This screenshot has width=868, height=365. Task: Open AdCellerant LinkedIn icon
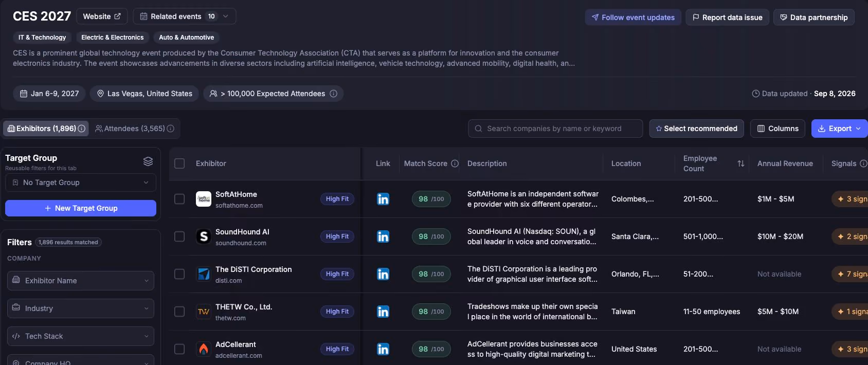[383, 349]
